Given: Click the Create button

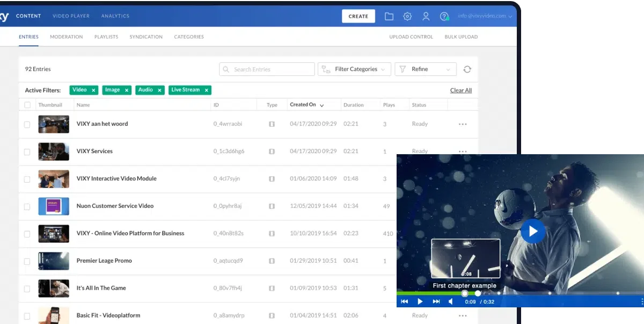Looking at the screenshot, I should pyautogui.click(x=358, y=16).
